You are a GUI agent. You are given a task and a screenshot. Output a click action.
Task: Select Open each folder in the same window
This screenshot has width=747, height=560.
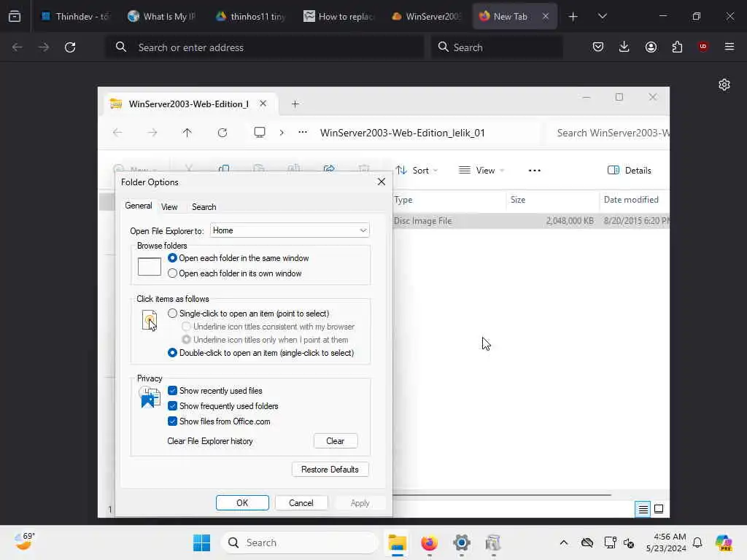pyautogui.click(x=239, y=258)
